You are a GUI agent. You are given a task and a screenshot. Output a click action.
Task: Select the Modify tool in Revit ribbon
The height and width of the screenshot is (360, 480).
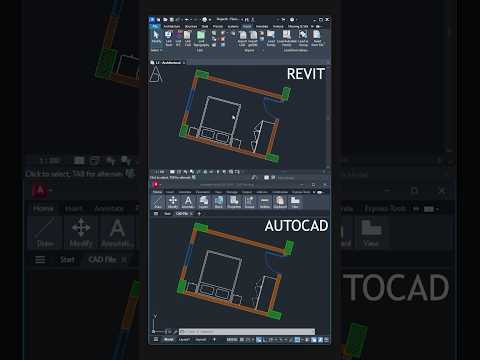pyautogui.click(x=156, y=37)
